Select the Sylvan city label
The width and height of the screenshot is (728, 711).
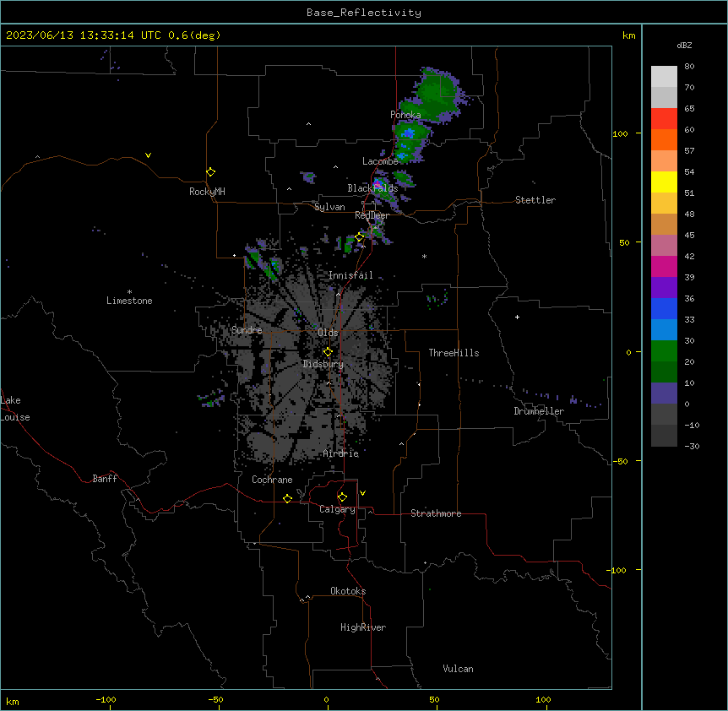[329, 207]
